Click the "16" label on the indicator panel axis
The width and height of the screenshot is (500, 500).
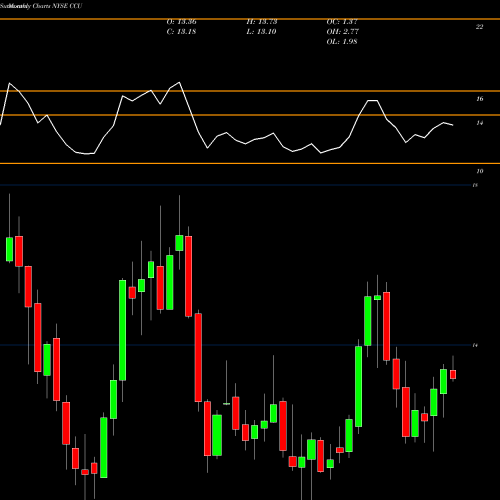coord(479,99)
